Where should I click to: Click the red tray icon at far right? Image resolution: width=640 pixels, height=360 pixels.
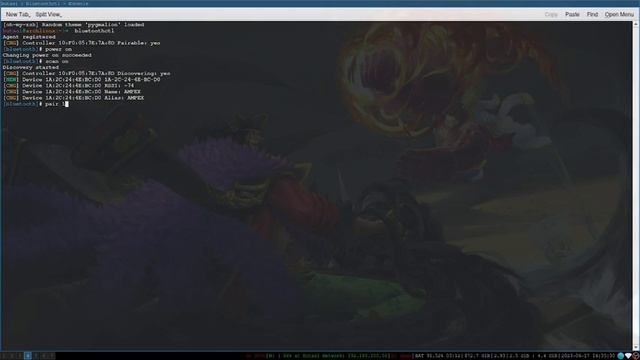click(636, 356)
